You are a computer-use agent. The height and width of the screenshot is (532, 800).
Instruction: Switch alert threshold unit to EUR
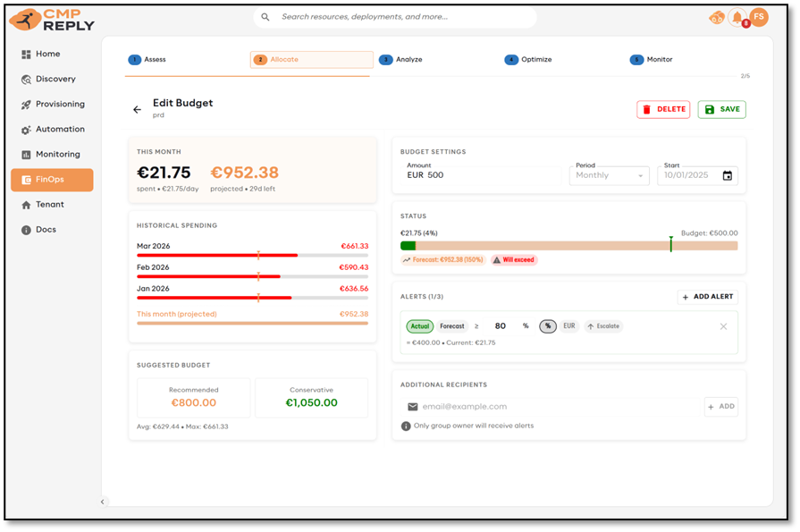point(569,326)
